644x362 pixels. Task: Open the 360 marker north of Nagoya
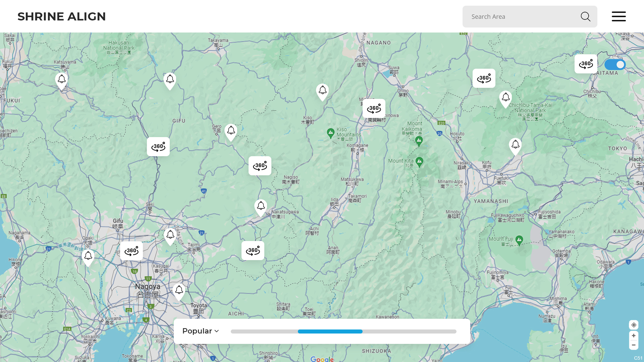click(131, 251)
